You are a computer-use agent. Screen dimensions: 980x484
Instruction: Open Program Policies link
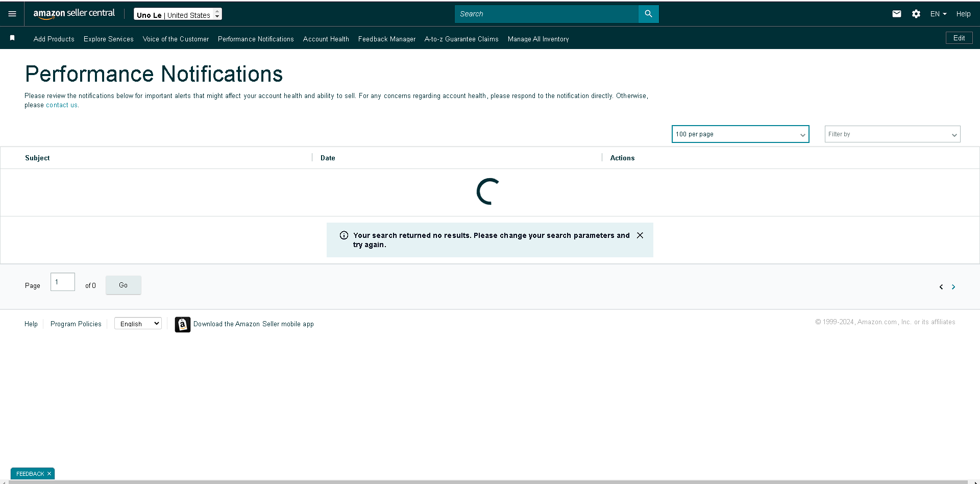(76, 324)
